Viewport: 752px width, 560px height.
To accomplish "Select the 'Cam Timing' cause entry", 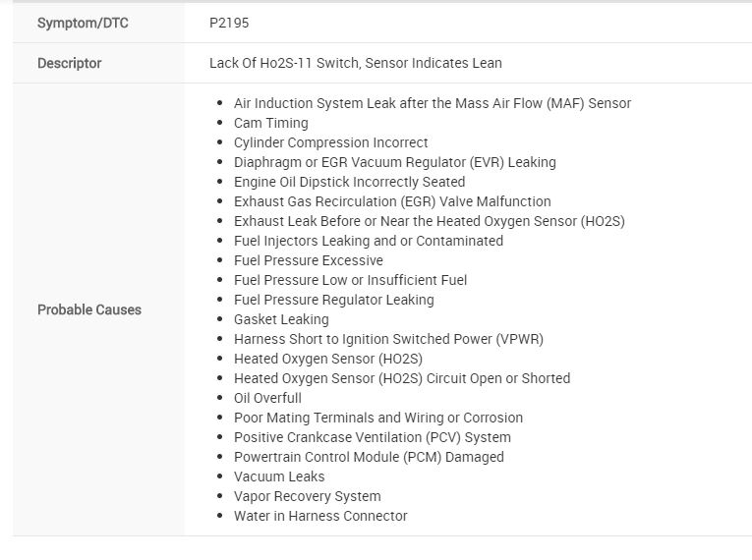I will tap(270, 123).
